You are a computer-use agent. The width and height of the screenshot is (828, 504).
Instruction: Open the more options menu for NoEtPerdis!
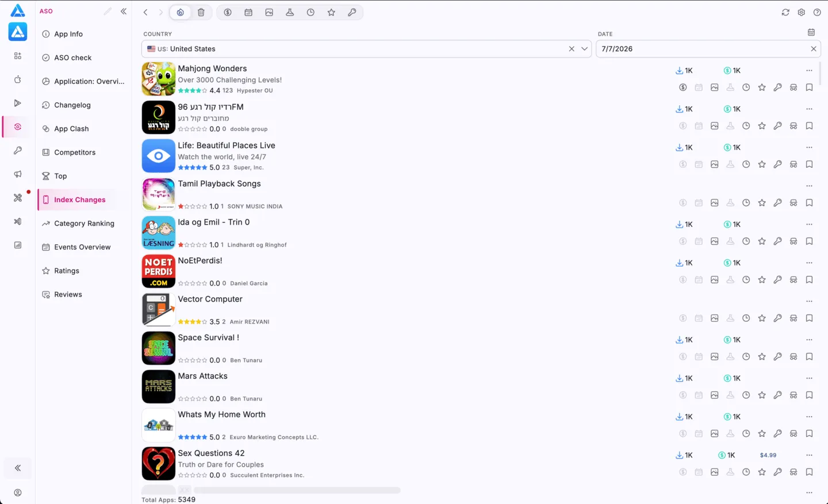point(809,263)
